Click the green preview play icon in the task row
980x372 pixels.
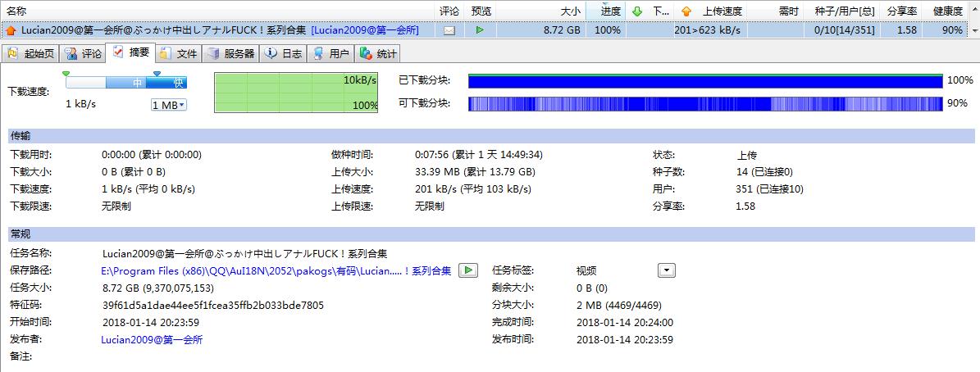pyautogui.click(x=480, y=30)
